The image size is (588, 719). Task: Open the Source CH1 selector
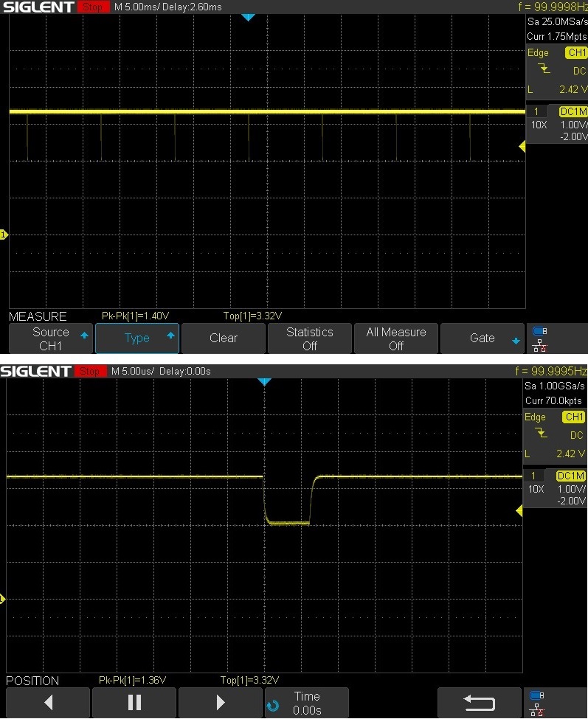[x=50, y=338]
